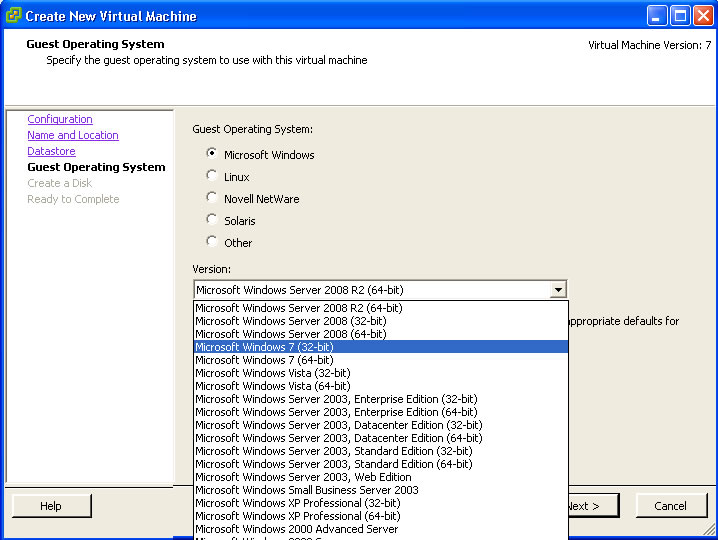Pick Microsoft Windows Server 2008 (64-bit)
Viewport: 718px width, 540px height.
coord(381,334)
